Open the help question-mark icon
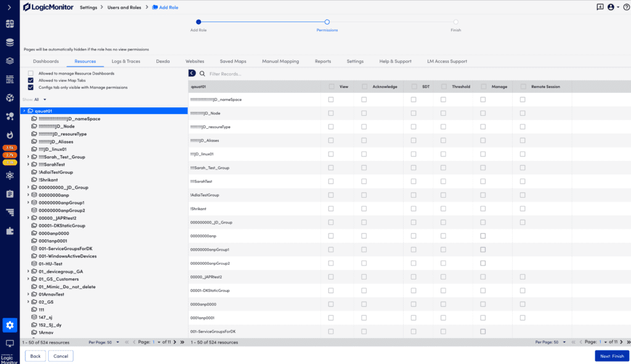Image resolution: width=631 pixels, height=364 pixels. click(x=626, y=7)
